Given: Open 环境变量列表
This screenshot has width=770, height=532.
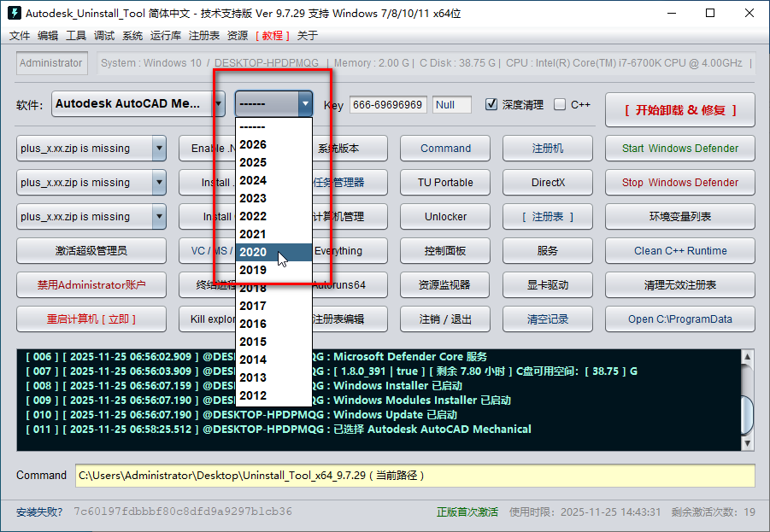Looking at the screenshot, I should pyautogui.click(x=680, y=216).
